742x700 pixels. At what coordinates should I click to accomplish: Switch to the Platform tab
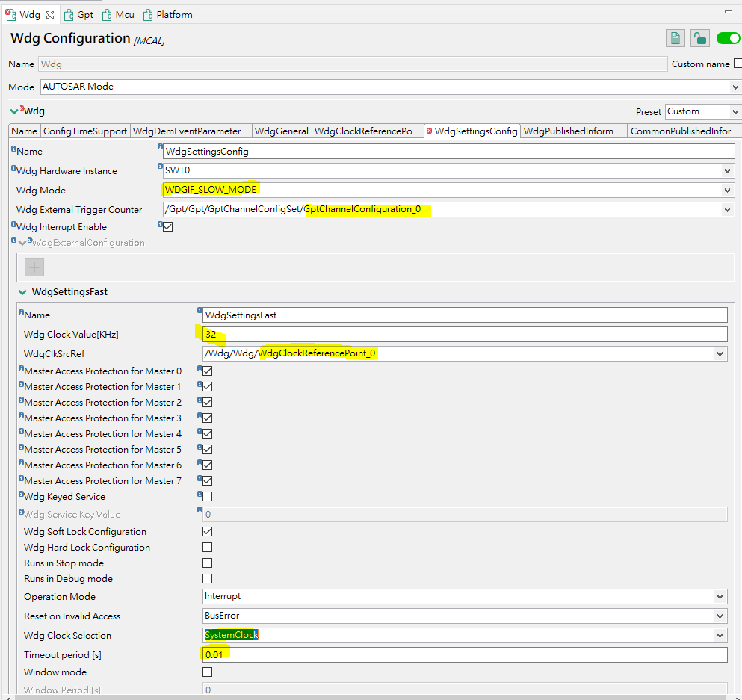(x=168, y=15)
